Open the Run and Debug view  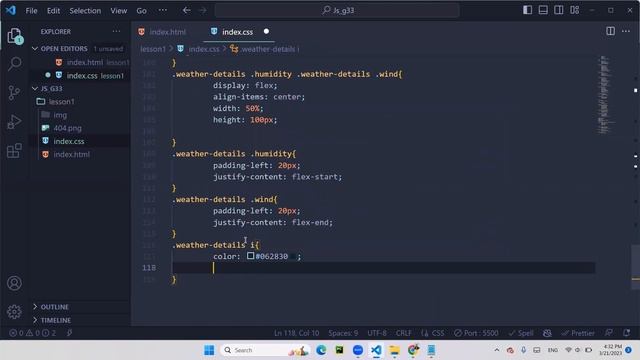[x=14, y=122]
